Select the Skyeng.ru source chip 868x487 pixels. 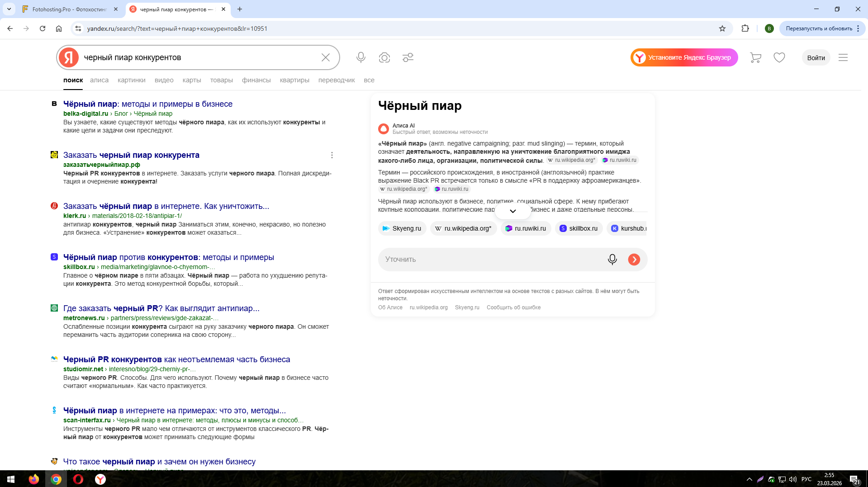click(x=402, y=228)
